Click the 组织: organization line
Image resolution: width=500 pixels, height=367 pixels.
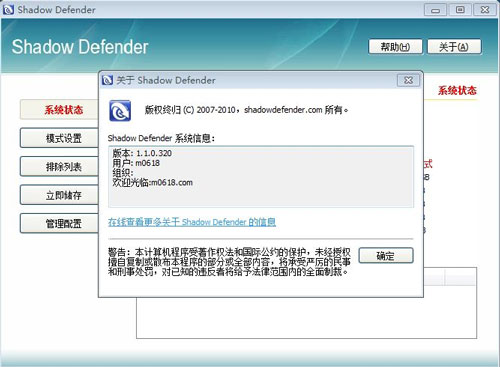(123, 173)
